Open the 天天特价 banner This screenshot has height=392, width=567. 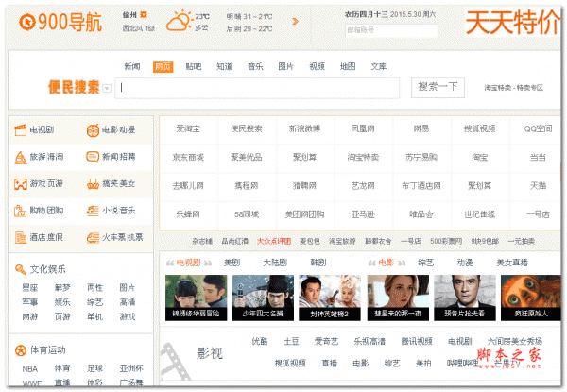pos(513,23)
